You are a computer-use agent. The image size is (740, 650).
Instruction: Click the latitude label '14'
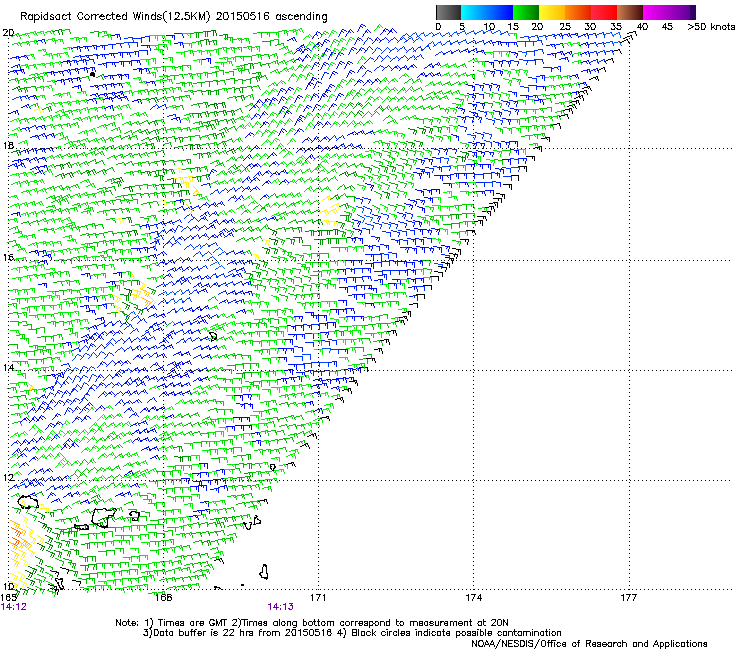tap(8, 367)
